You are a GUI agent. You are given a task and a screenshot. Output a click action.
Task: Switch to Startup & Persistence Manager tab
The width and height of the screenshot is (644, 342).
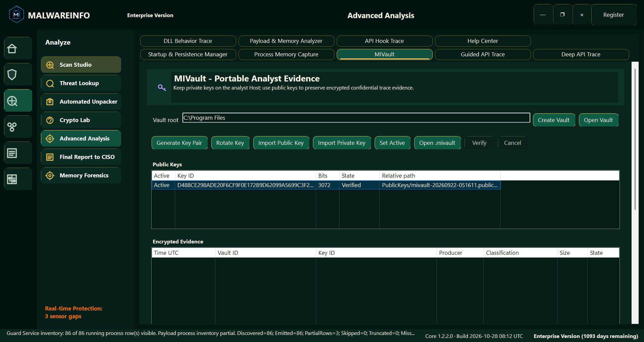coord(188,54)
